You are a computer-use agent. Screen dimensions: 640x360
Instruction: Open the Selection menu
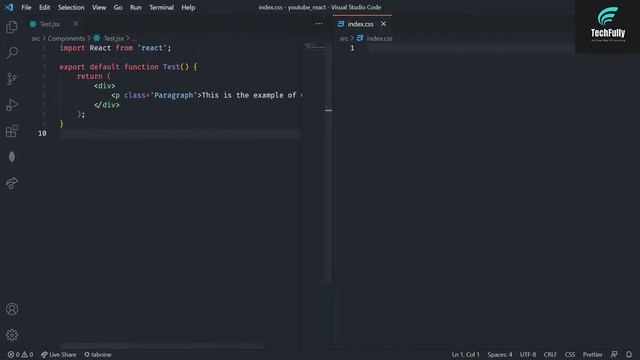click(71, 7)
